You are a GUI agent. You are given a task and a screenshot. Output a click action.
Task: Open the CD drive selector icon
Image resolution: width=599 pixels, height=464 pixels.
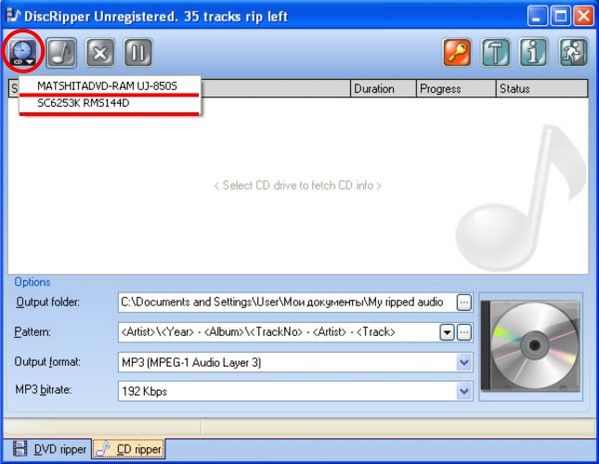pyautogui.click(x=23, y=52)
